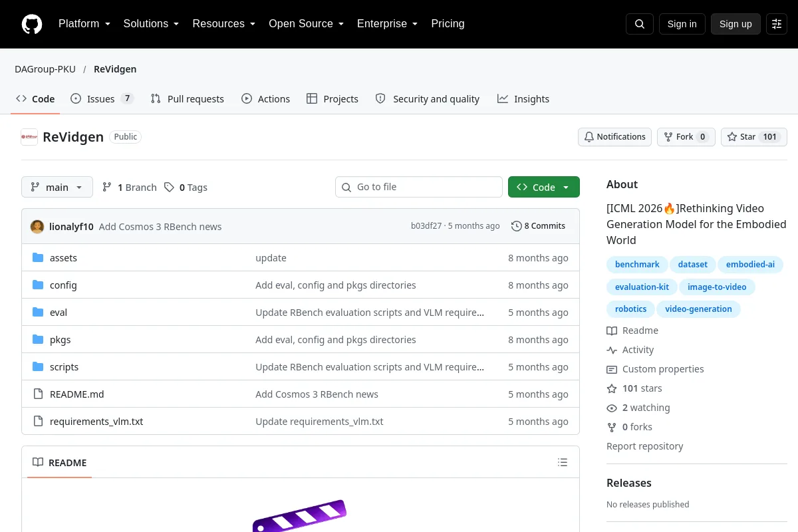798x532 pixels.
Task: Open the README.md file
Action: (77, 394)
